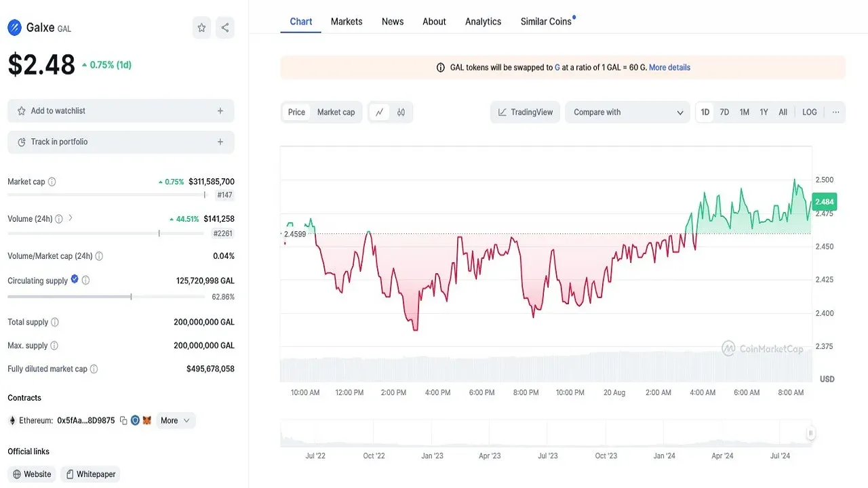Click the plus icon on Add to watchlist
This screenshot has width=868, height=488.
220,111
